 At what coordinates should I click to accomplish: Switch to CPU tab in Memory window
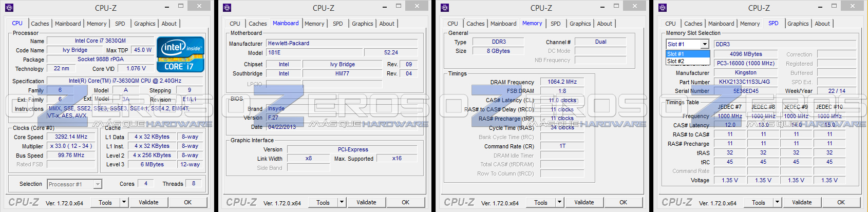tap(452, 24)
